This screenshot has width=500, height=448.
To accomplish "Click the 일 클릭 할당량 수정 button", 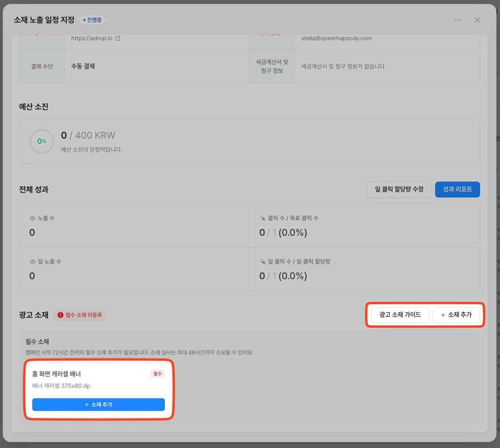I will point(399,190).
